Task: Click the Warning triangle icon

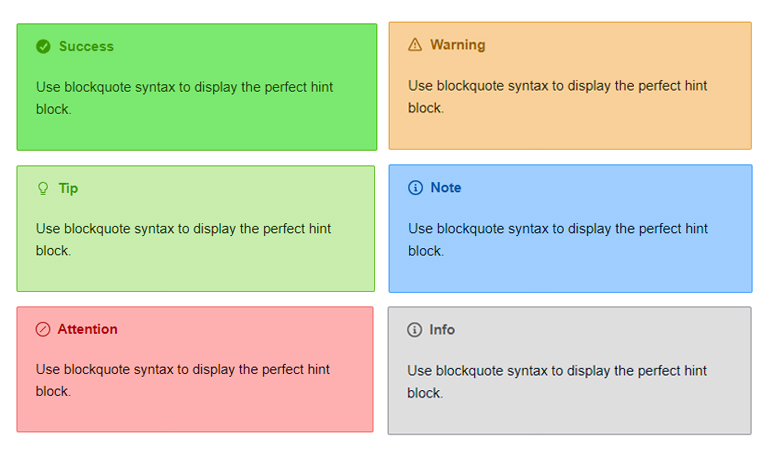Action: click(x=415, y=45)
